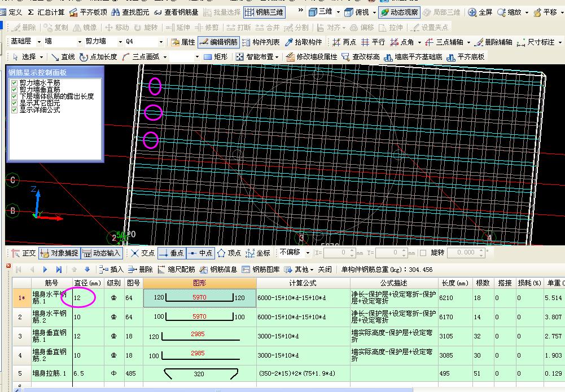Toggle 显示详细公式 checkbox
This screenshot has width=565, height=392.
coord(15,110)
